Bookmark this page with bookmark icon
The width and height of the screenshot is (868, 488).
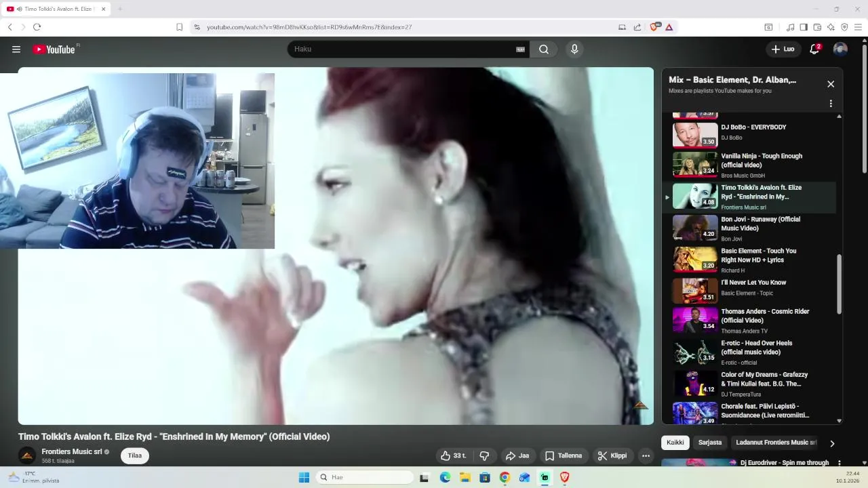pos(179,27)
